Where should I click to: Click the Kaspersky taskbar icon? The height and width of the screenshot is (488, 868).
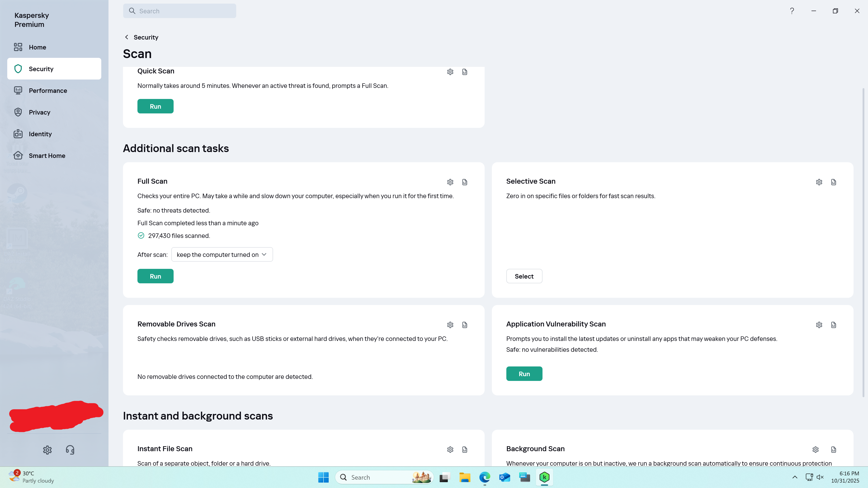(x=544, y=477)
